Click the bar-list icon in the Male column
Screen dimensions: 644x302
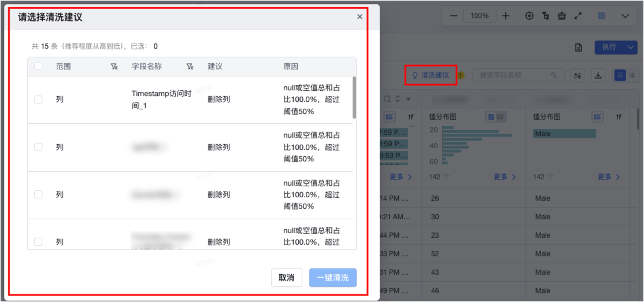[597, 117]
